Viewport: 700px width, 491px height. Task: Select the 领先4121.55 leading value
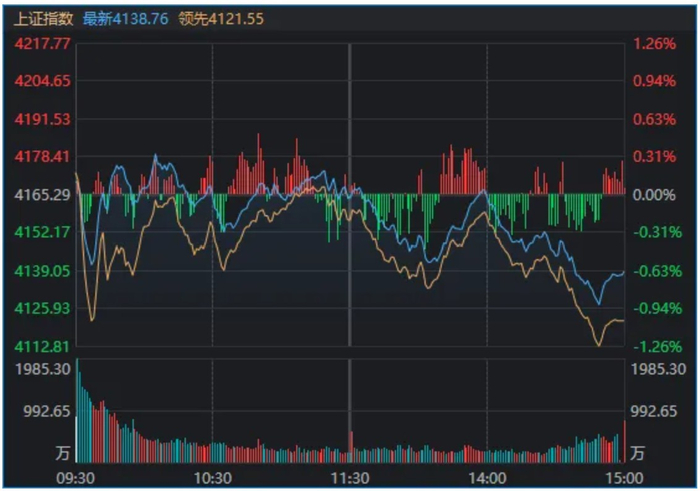pyautogui.click(x=221, y=19)
